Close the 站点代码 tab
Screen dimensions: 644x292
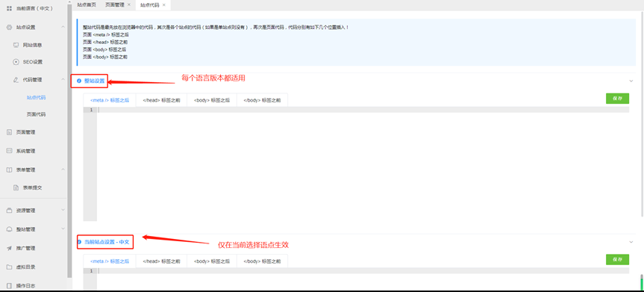(164, 5)
